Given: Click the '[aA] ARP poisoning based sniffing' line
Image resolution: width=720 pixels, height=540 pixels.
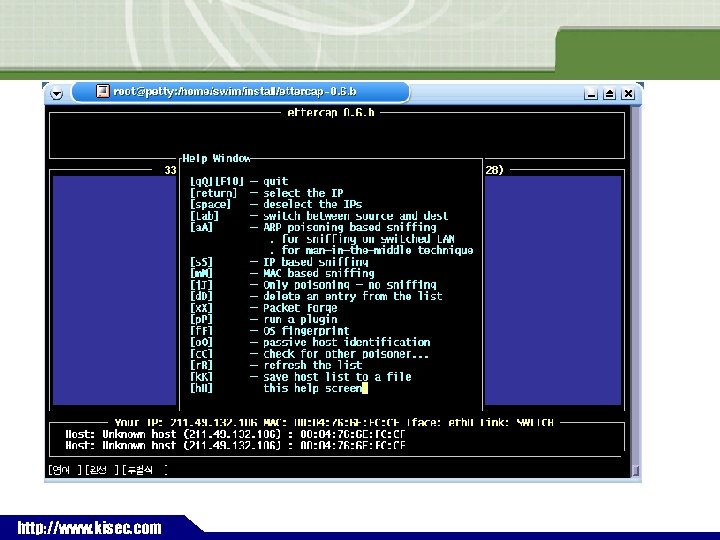Looking at the screenshot, I should coord(313,227).
